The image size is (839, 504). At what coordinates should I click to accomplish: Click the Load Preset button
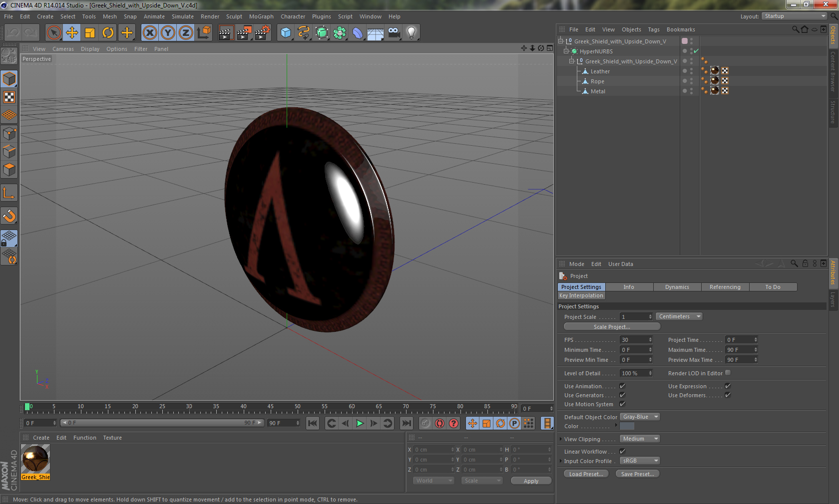coord(586,474)
